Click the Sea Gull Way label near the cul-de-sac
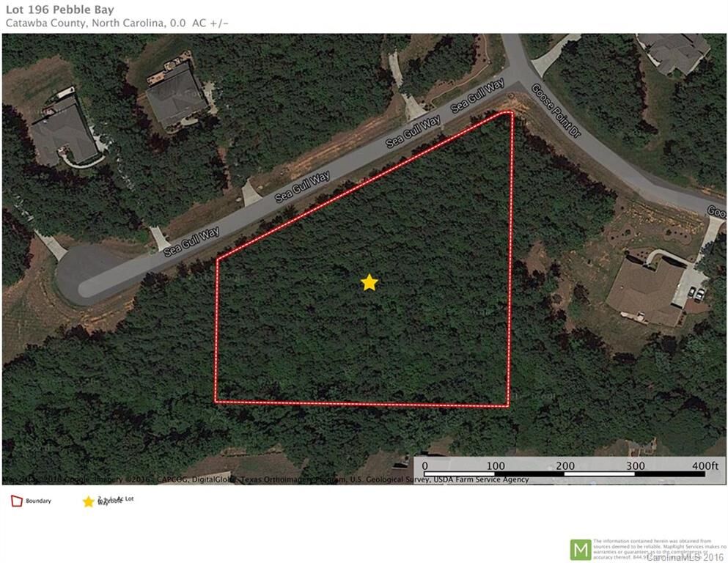Image resolution: width=728 pixels, height=563 pixels. (191, 241)
